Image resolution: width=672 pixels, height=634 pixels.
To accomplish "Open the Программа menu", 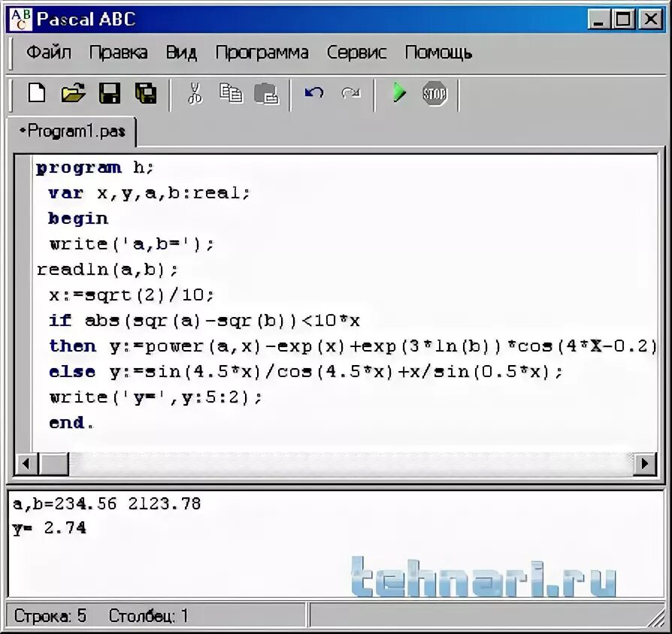I will [x=262, y=53].
